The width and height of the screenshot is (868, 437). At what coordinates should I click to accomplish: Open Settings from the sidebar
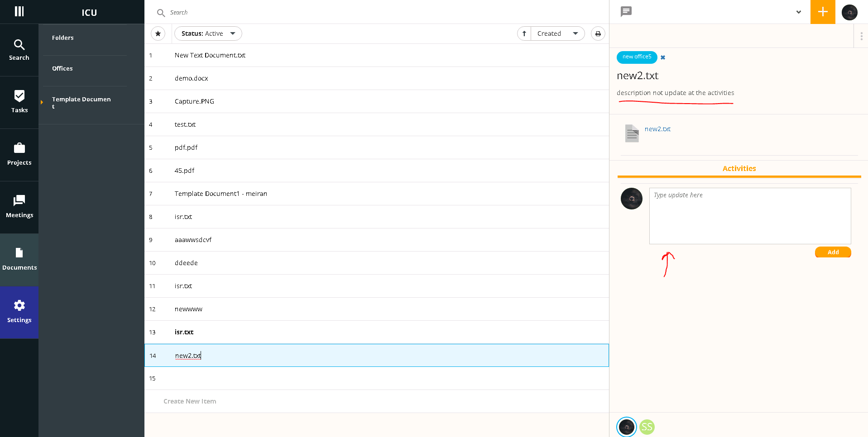[x=19, y=312]
